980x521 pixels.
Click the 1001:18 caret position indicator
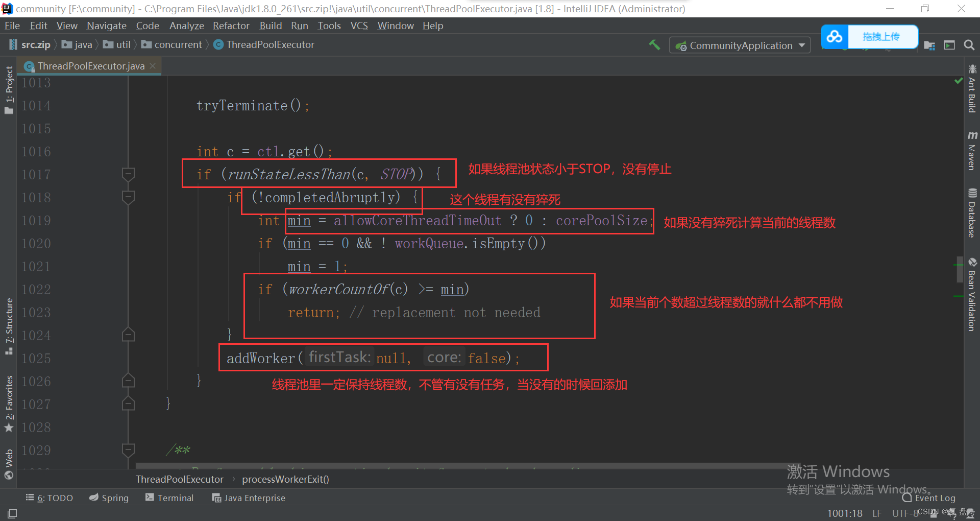[x=845, y=513]
